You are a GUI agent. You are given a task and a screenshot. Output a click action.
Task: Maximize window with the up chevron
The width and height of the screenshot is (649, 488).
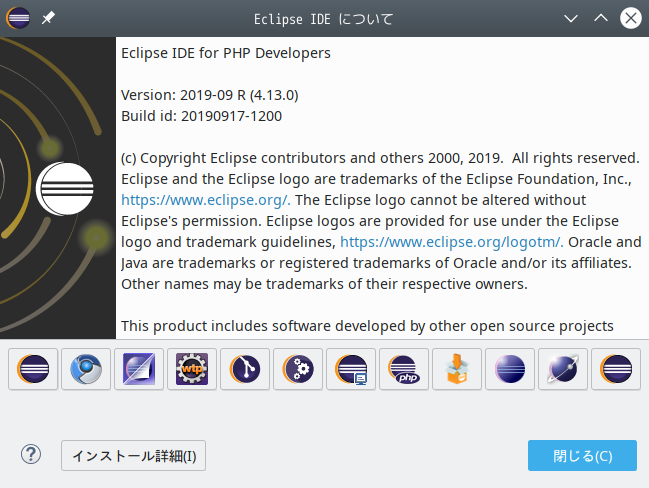coord(601,18)
